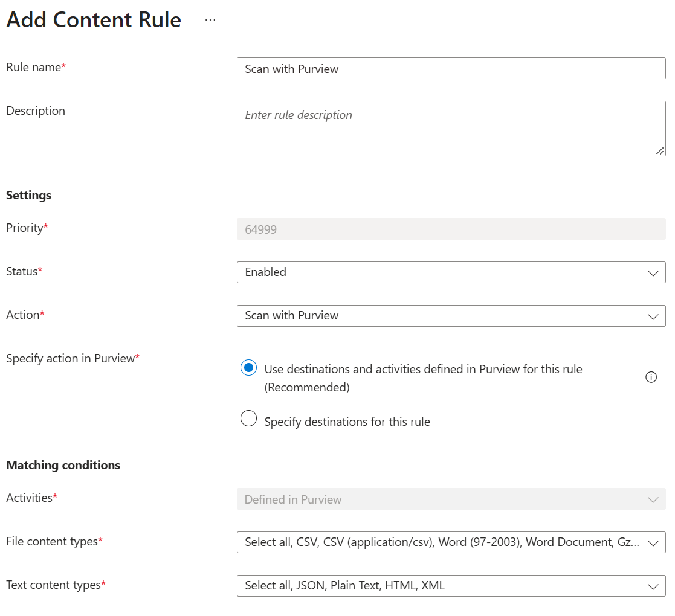Expand the Text content types dropdown

[x=451, y=586]
